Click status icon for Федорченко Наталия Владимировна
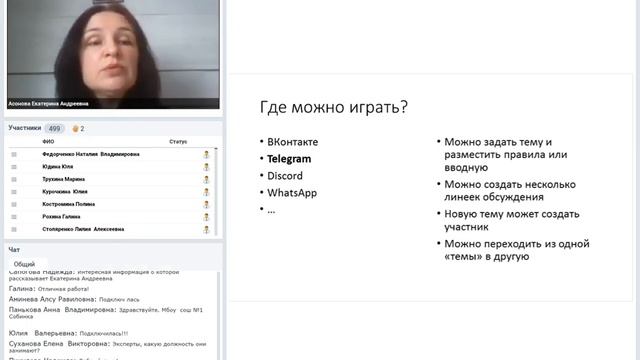640x360 pixels. point(206,154)
